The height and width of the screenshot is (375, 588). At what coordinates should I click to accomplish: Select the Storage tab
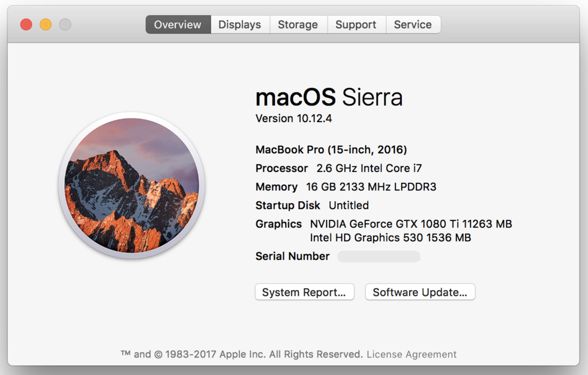(x=298, y=25)
